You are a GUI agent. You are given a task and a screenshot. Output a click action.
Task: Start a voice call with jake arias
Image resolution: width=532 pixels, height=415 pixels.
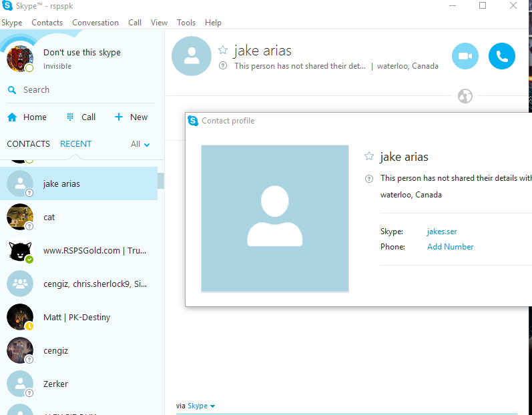(x=502, y=56)
